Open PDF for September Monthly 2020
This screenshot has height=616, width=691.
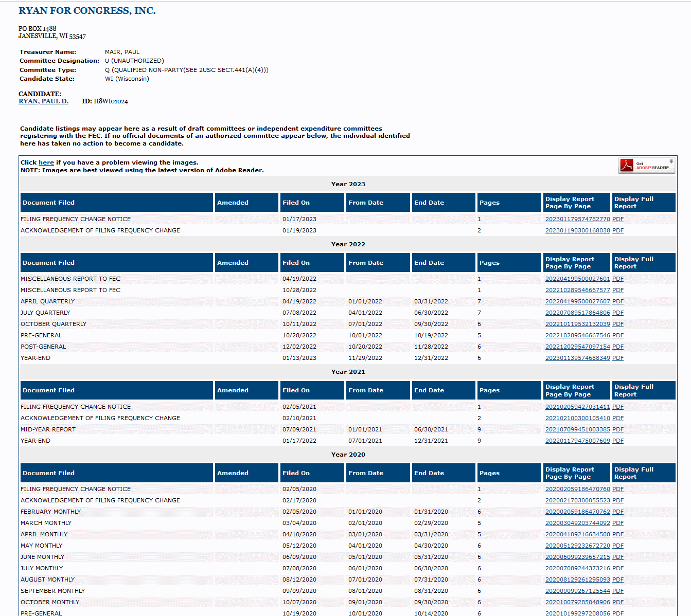pos(618,591)
